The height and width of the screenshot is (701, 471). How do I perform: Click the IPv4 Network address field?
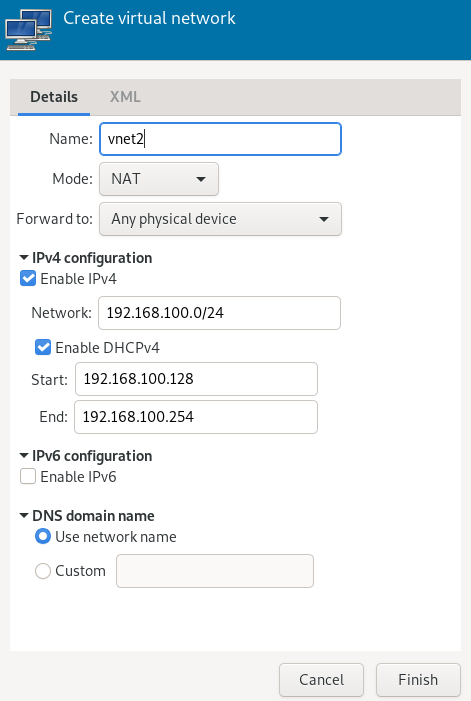pyautogui.click(x=219, y=313)
